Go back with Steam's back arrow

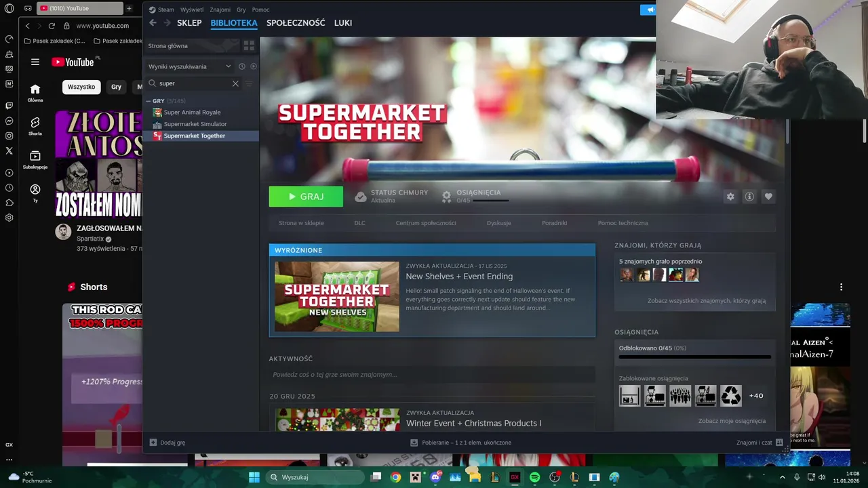pos(153,22)
